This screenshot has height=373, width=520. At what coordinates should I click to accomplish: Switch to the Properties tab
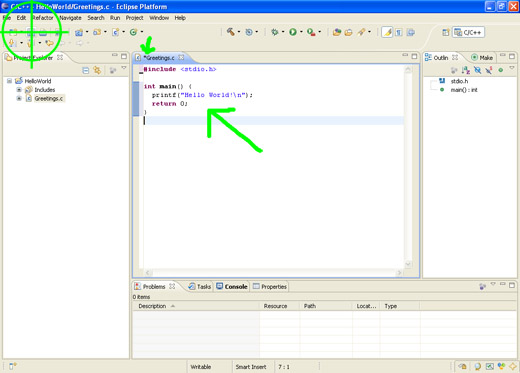(270, 286)
